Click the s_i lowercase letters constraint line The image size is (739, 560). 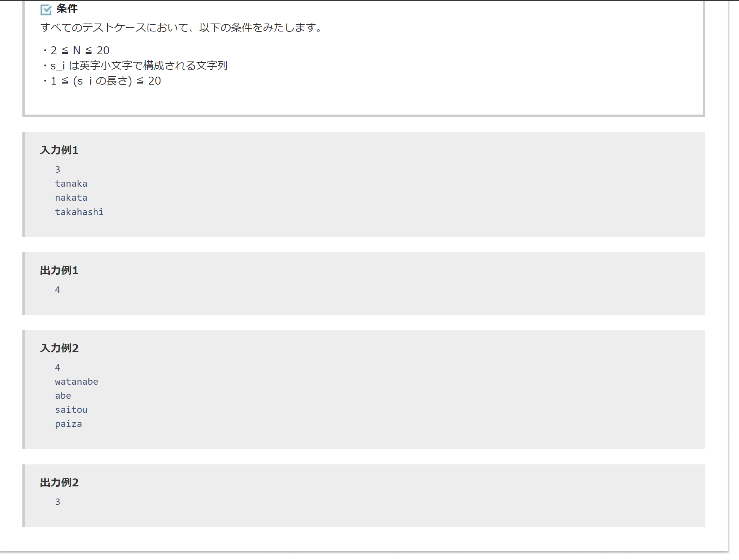tap(138, 66)
